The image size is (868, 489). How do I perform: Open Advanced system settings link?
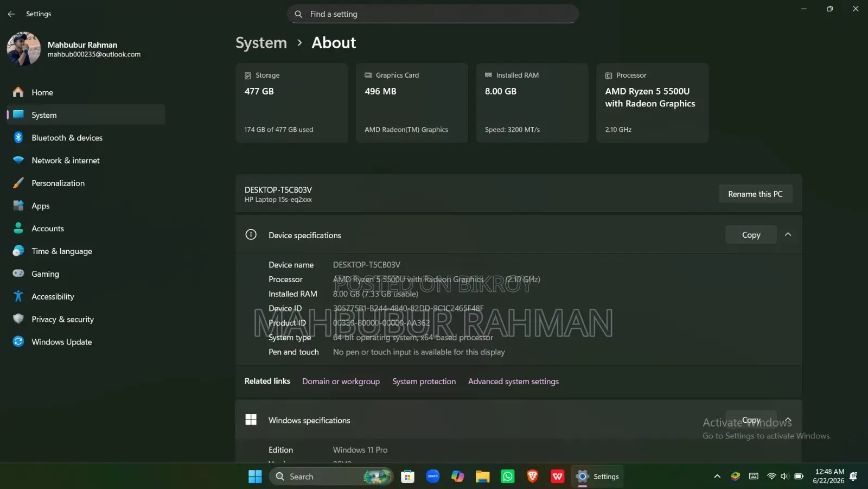pyautogui.click(x=513, y=382)
